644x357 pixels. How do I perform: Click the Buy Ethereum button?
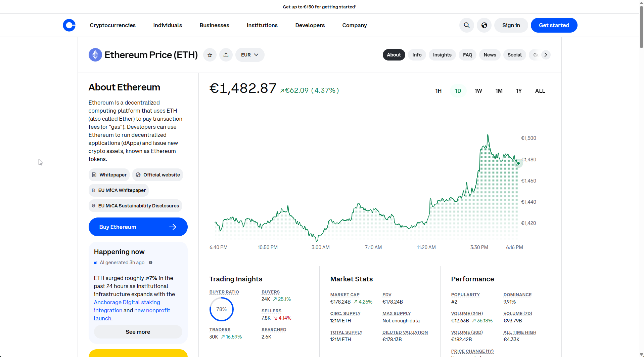click(138, 227)
